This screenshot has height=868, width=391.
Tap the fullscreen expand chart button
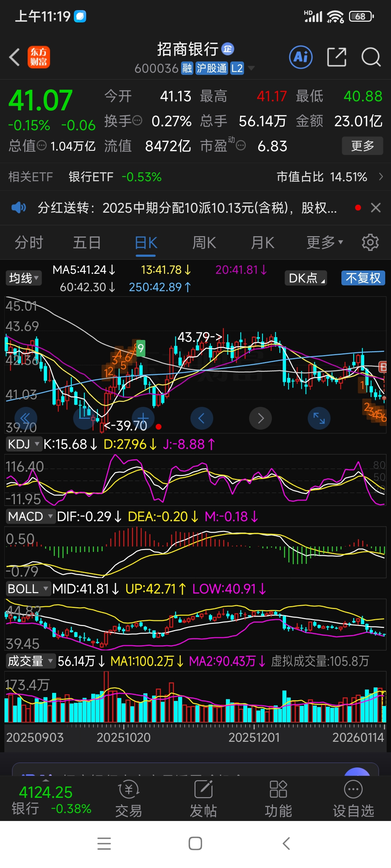tap(319, 418)
